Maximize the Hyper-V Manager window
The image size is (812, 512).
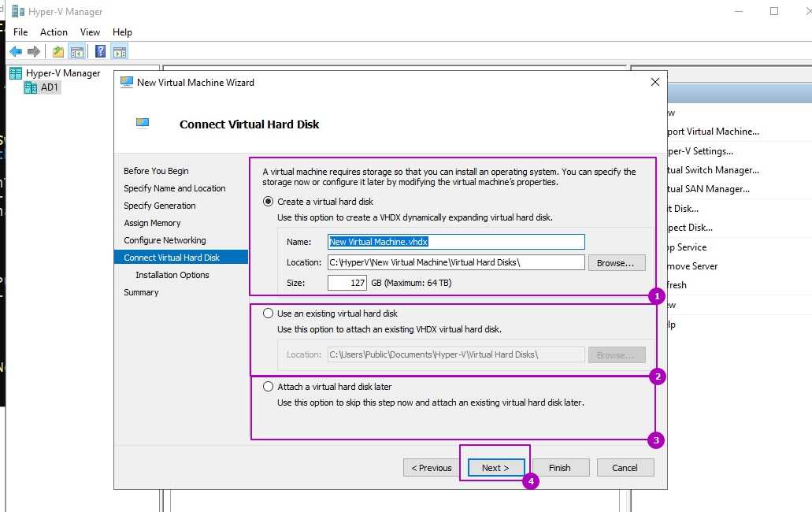click(x=774, y=11)
